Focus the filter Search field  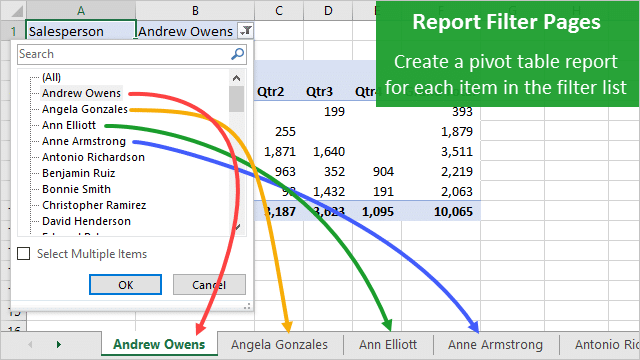[x=131, y=54]
